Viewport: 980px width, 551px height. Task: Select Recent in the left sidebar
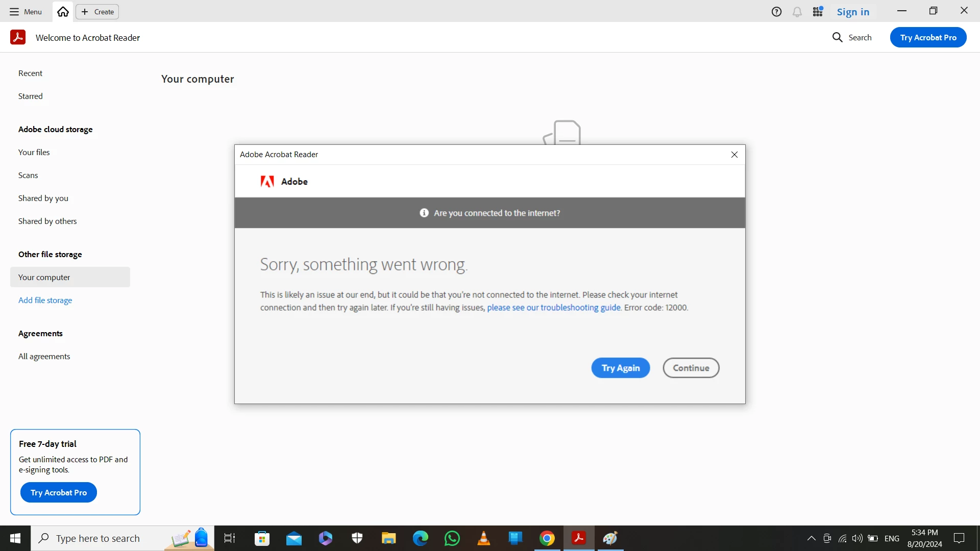pyautogui.click(x=31, y=73)
